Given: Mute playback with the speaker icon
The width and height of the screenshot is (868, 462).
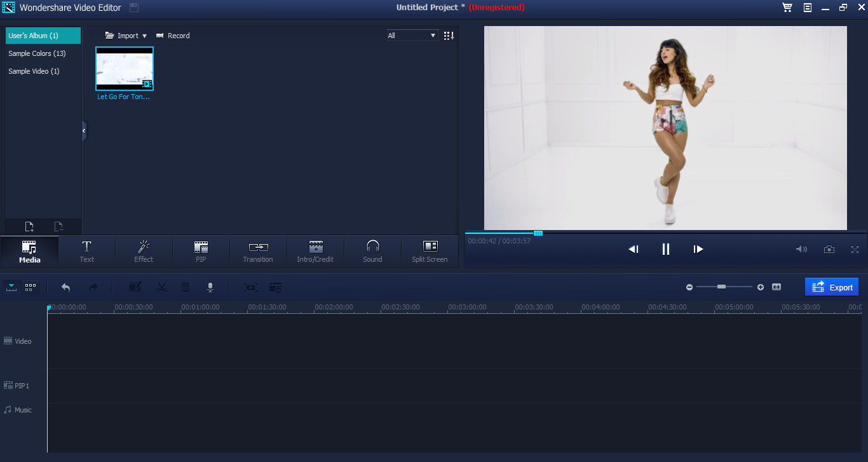Looking at the screenshot, I should pos(801,249).
